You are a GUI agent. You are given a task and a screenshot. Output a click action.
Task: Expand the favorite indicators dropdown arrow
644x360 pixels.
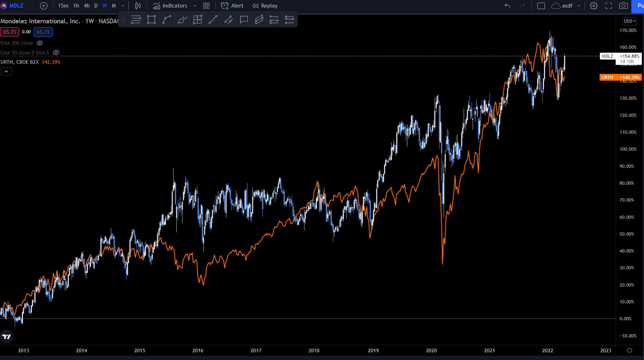(x=195, y=6)
